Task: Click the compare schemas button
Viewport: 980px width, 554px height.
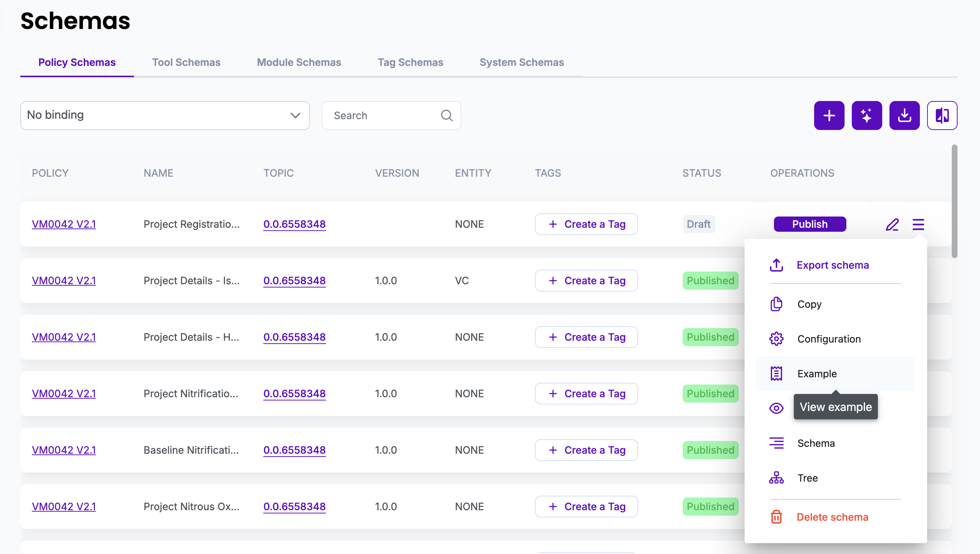Action: 942,115
